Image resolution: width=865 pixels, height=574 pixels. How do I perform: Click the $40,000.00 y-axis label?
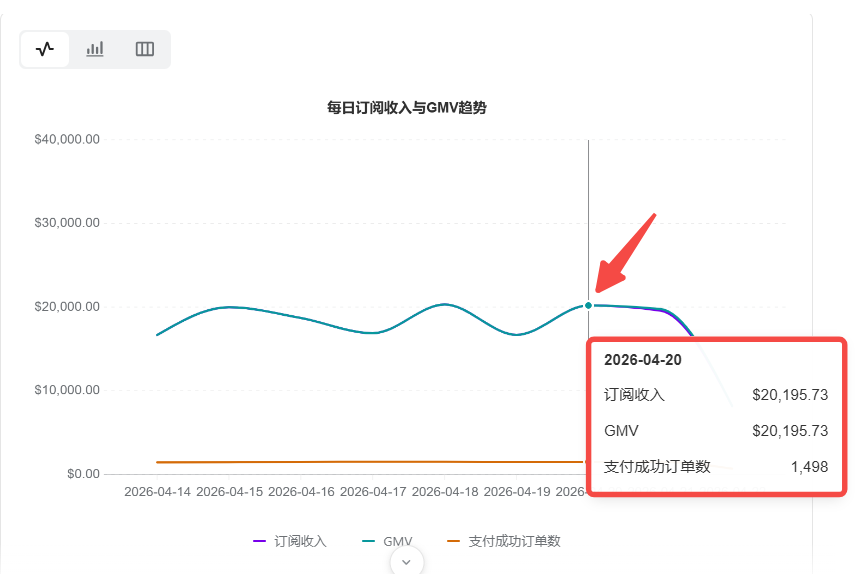pos(67,139)
